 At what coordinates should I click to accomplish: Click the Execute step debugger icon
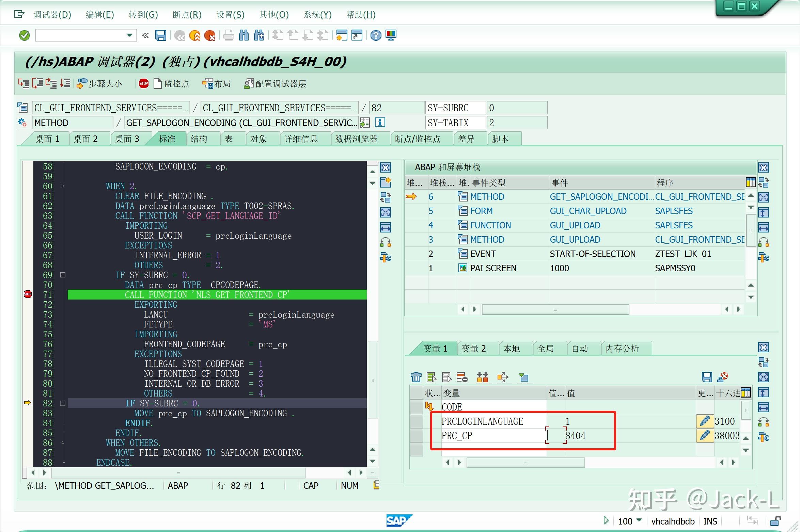tap(37, 83)
